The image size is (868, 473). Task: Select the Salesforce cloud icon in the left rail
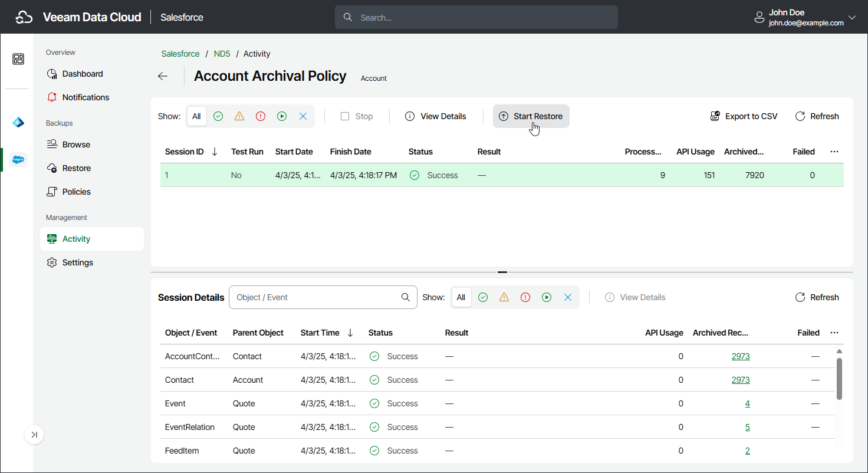click(18, 159)
